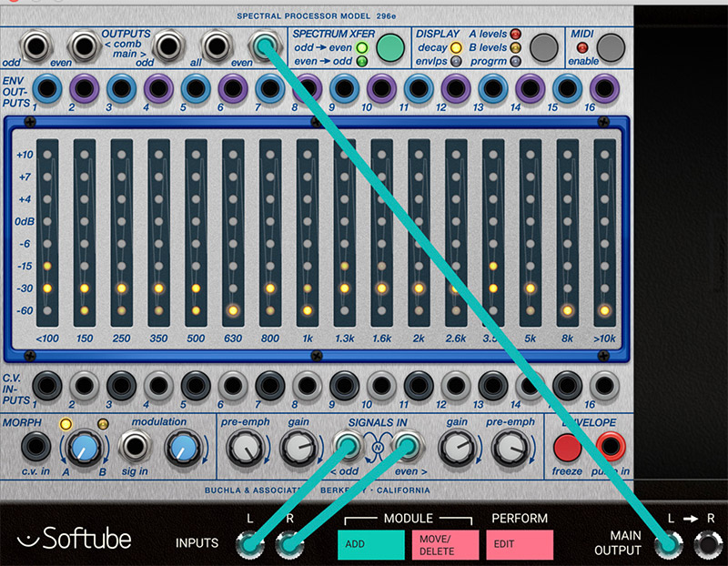The width and height of the screenshot is (728, 566).
Task: Click the Softube logo
Action: [x=76, y=540]
